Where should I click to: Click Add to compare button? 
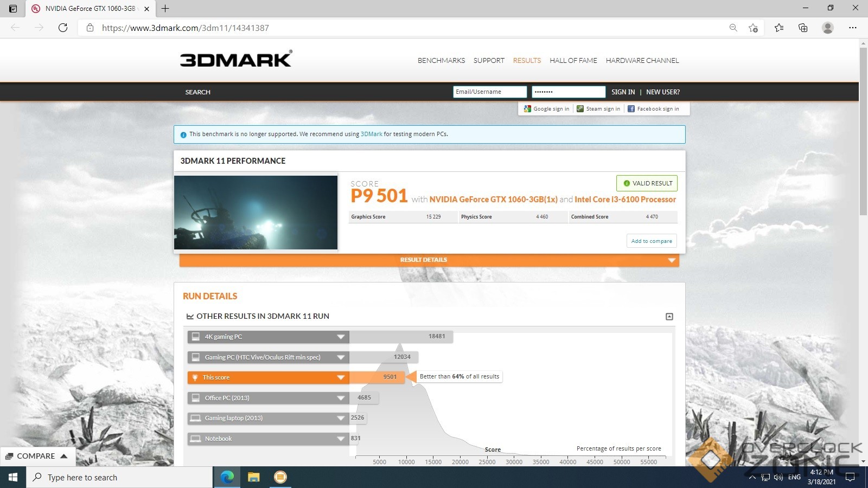[x=652, y=241]
